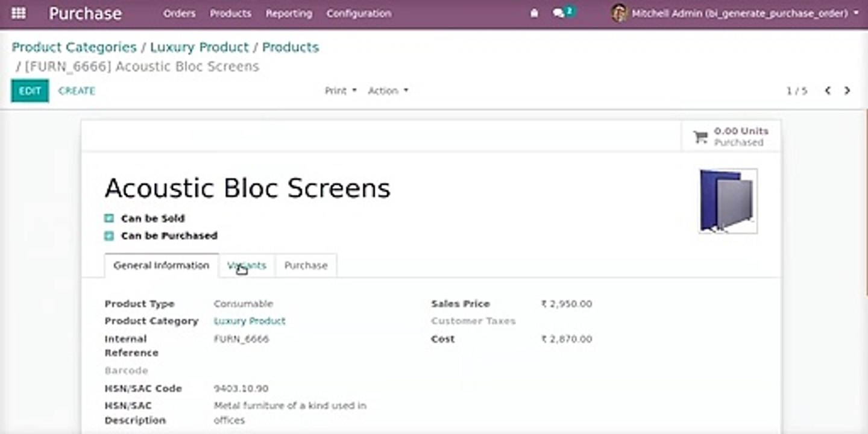
Task: Click the Cost value ₹ 2,870.00
Action: coord(567,339)
